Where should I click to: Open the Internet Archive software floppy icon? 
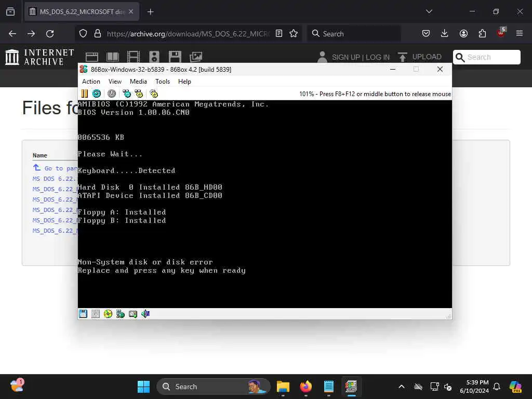click(x=175, y=57)
